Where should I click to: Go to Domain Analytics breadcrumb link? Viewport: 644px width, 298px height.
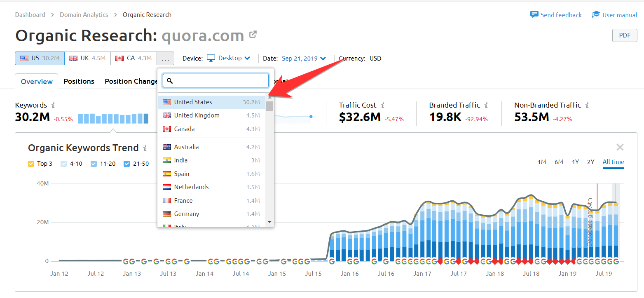point(84,15)
